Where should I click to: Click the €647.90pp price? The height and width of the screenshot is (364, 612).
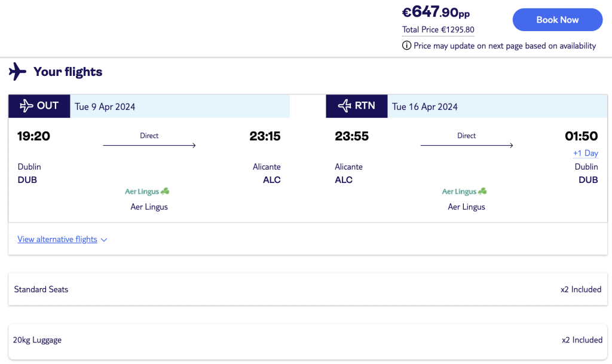pos(436,12)
